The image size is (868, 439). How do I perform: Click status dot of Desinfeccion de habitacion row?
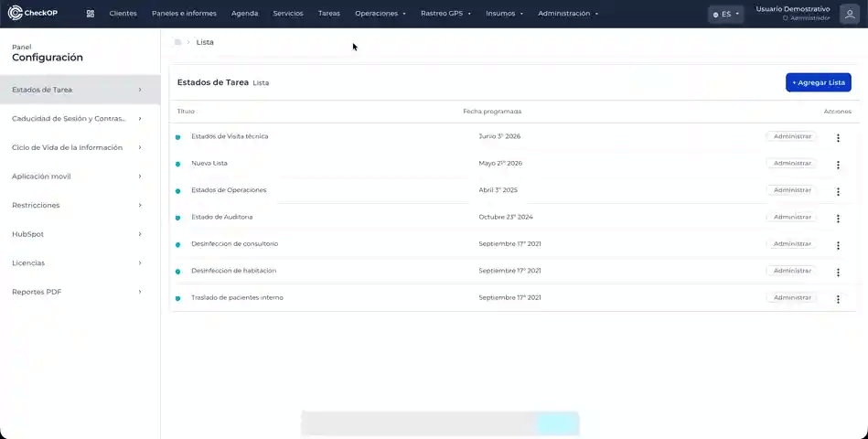pyautogui.click(x=177, y=272)
